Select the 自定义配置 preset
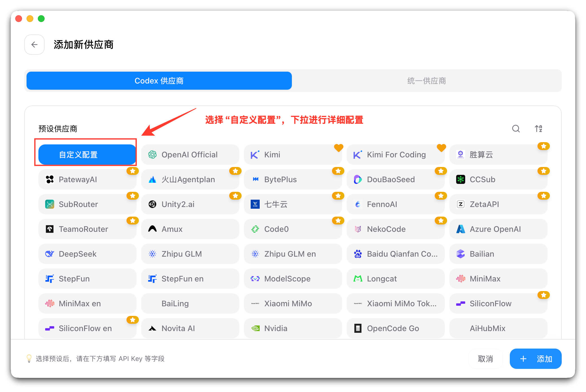586x392 pixels. coord(87,155)
